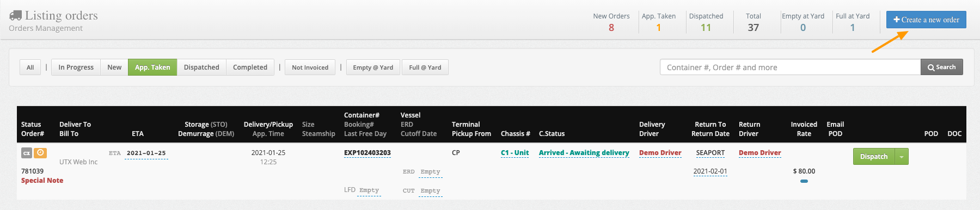980x210 pixels.
Task: Click the green Dispatch button
Action: click(874, 157)
